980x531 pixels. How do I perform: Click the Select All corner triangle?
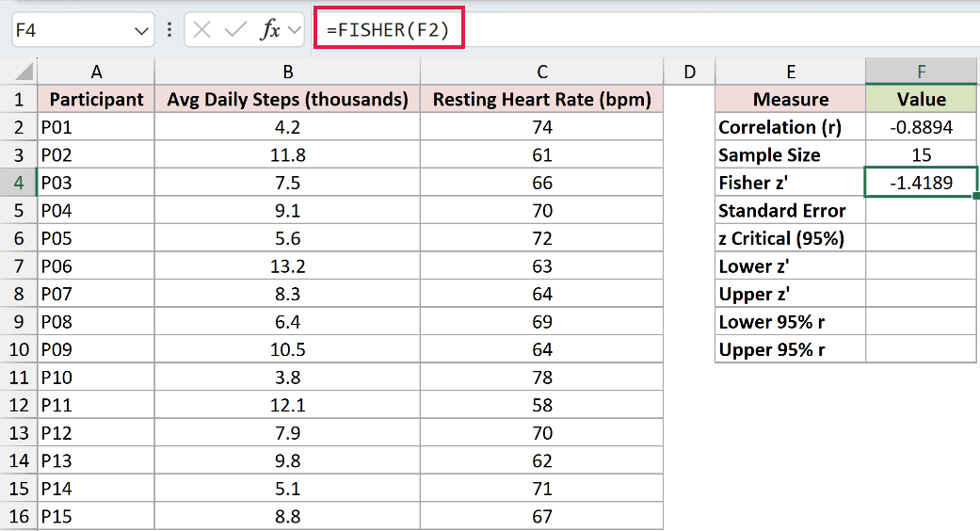click(x=24, y=72)
